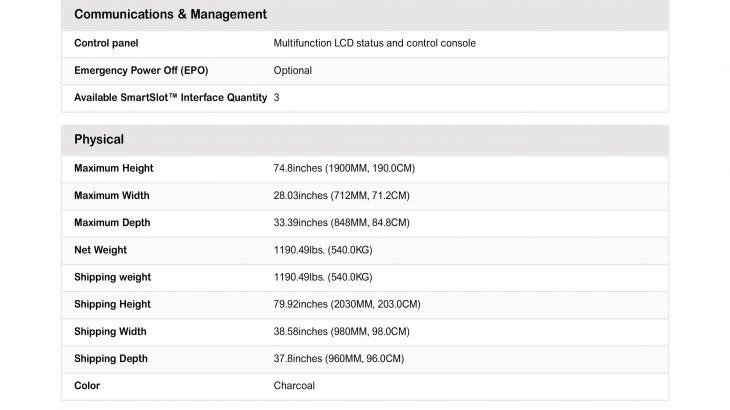Select the Control panel row label
This screenshot has height=410, width=730.
coord(106,43)
